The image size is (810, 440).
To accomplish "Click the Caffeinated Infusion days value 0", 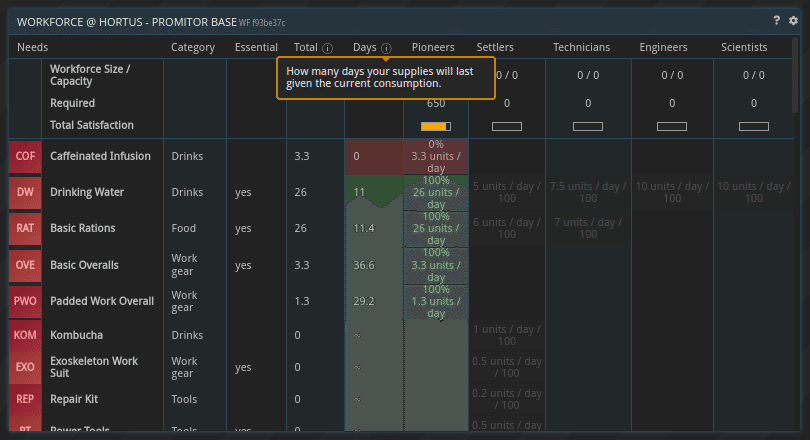I will [x=356, y=156].
